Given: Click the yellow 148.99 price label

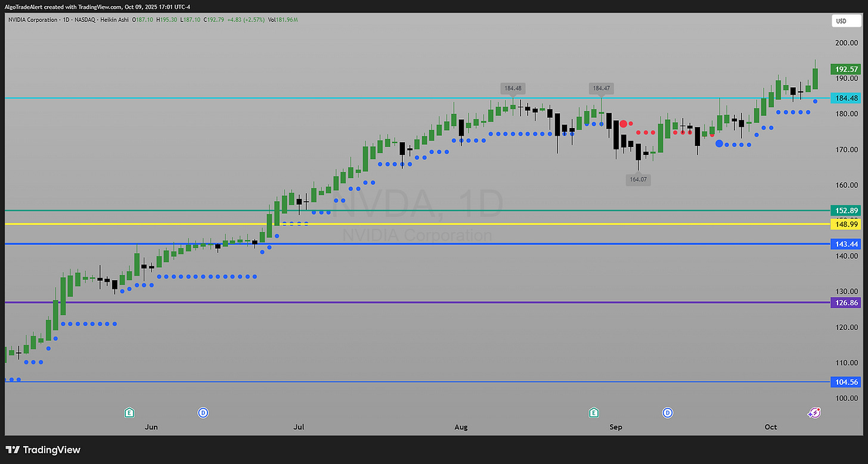Looking at the screenshot, I should coord(847,224).
